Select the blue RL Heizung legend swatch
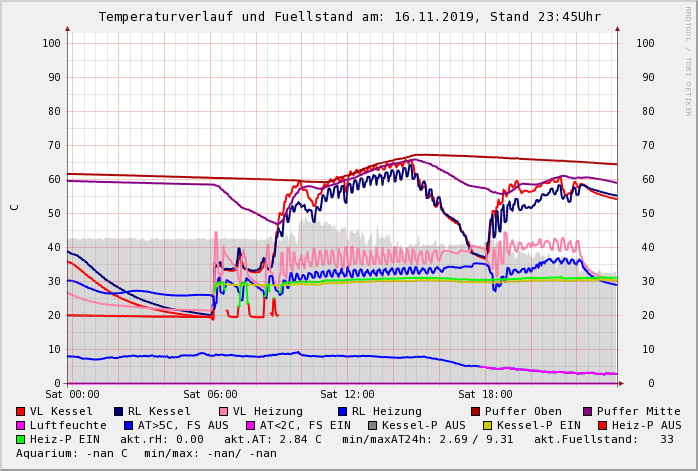Screen dimensions: 698x471 click(341, 411)
